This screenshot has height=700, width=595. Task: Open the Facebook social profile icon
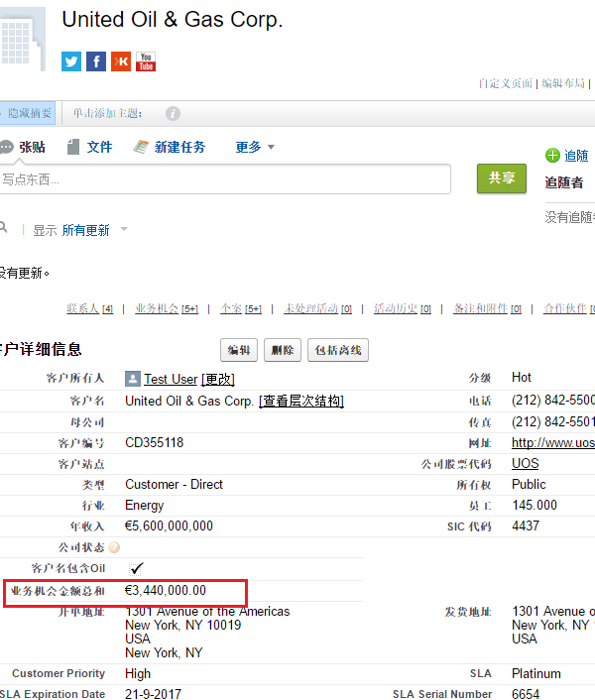[96, 61]
